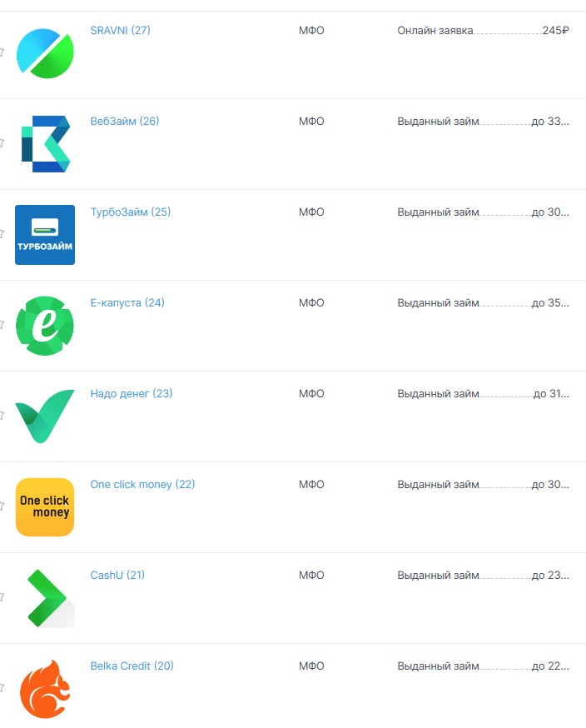Screen dimensions: 586x728
Task: Click the SRAVNI blue-green circle logo
Action: point(45,53)
